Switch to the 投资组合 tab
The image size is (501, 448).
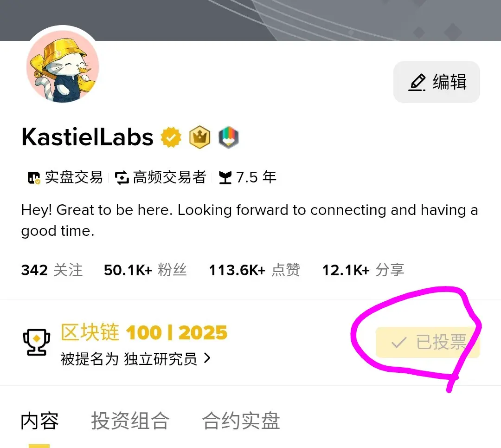[x=130, y=421]
